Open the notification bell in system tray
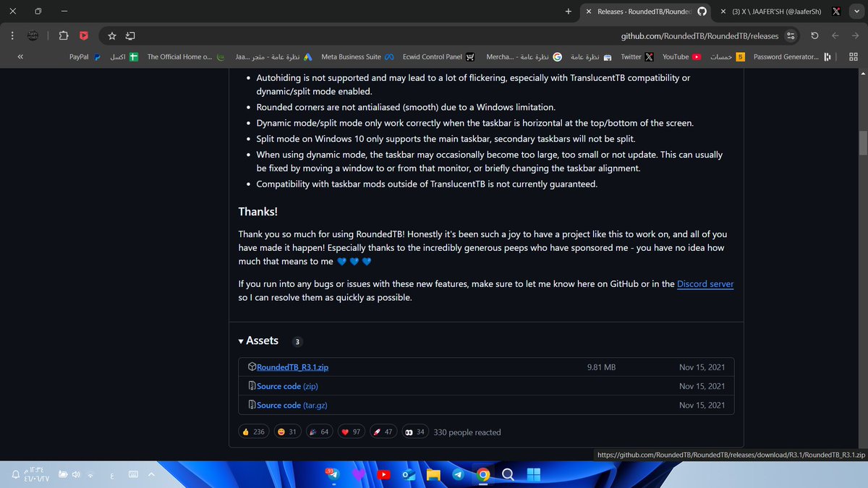The height and width of the screenshot is (488, 868). pyautogui.click(x=15, y=475)
